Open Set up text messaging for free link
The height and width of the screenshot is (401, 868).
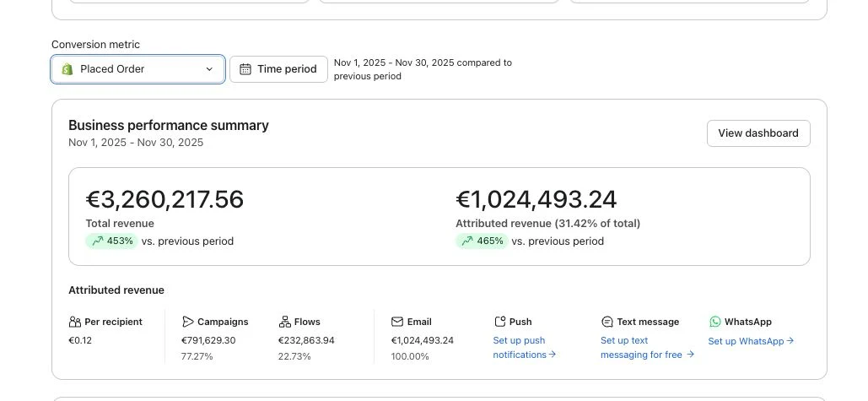(x=647, y=347)
